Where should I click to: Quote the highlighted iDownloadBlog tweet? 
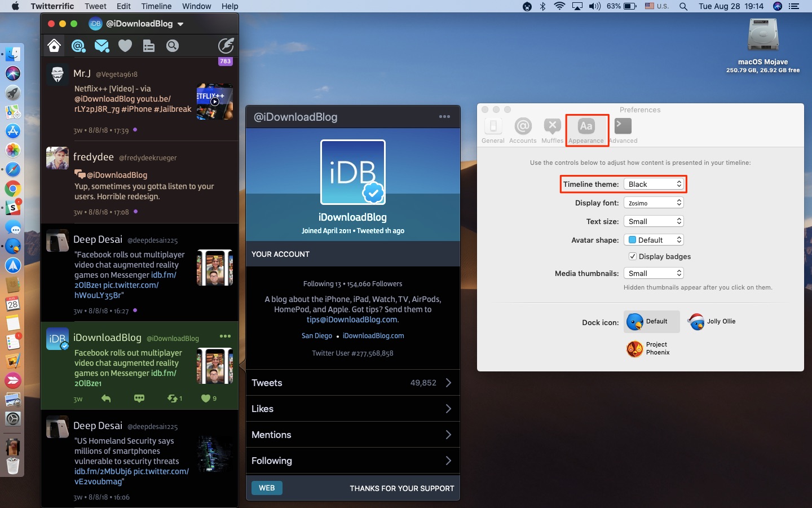139,398
